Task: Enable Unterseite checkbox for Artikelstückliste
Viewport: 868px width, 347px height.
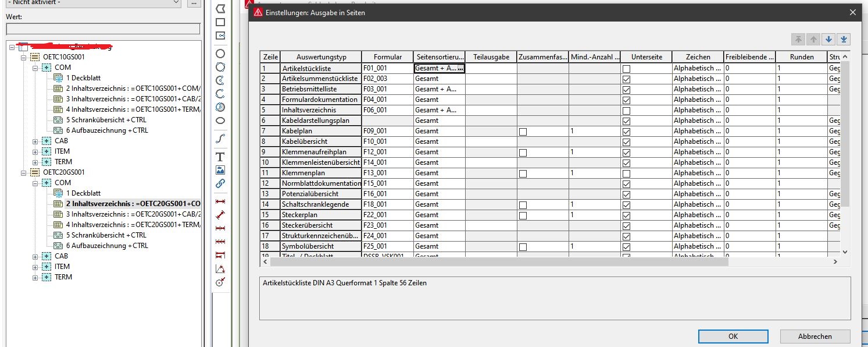Action: [626, 69]
